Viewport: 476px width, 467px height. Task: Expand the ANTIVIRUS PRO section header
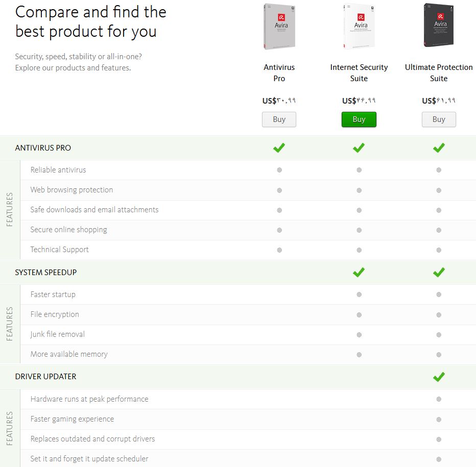tap(43, 148)
